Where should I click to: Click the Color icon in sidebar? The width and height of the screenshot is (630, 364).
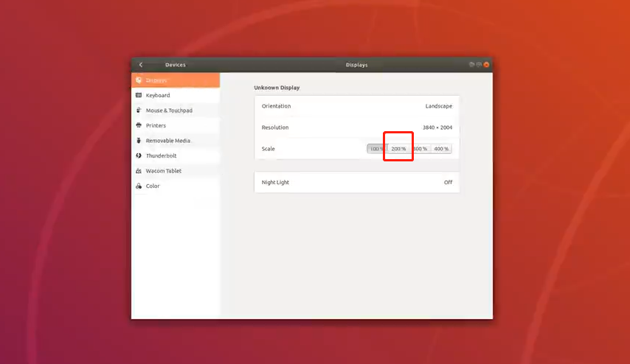tap(139, 186)
